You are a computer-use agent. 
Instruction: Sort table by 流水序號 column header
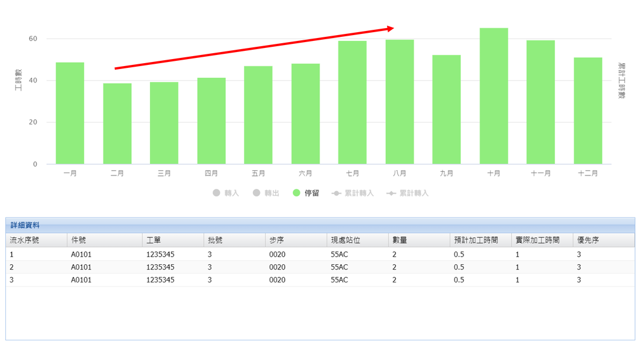[36, 240]
